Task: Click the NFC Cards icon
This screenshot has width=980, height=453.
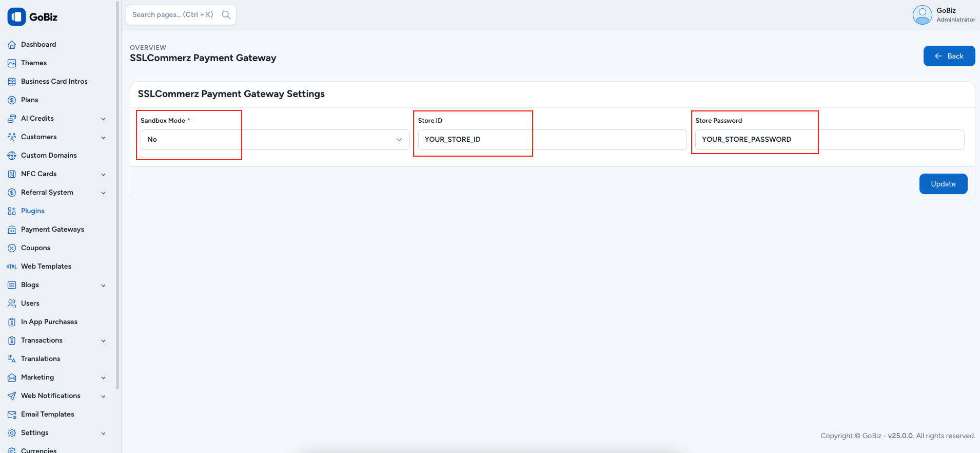Action: 12,174
